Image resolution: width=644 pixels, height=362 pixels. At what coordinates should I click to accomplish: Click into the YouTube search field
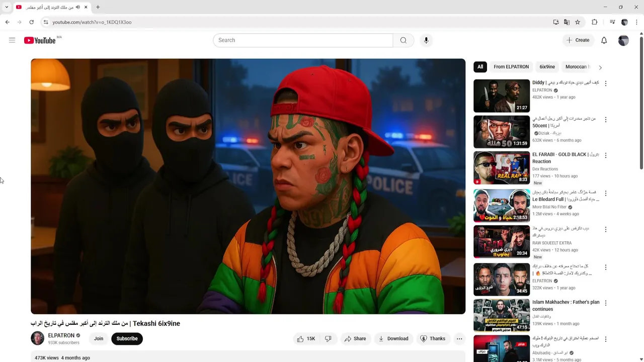click(x=303, y=40)
